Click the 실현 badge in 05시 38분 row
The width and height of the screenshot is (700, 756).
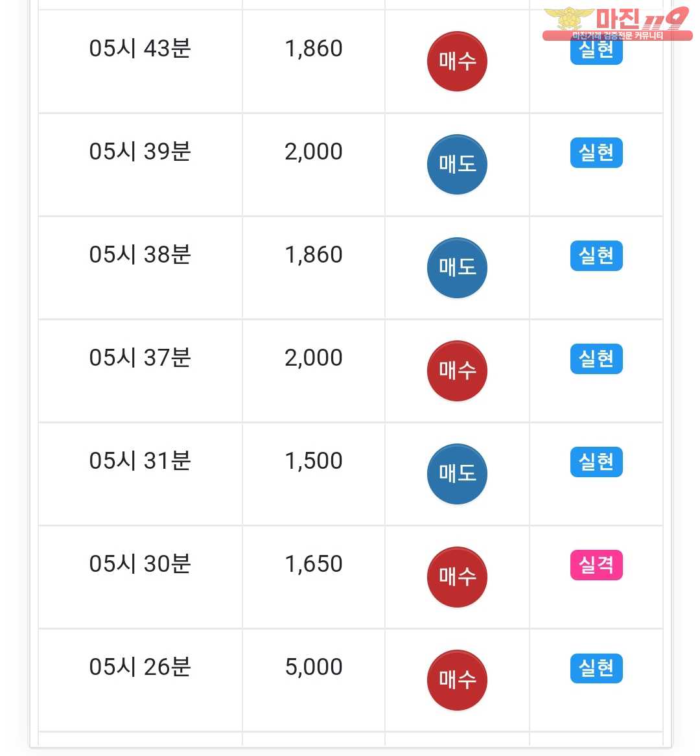[596, 255]
